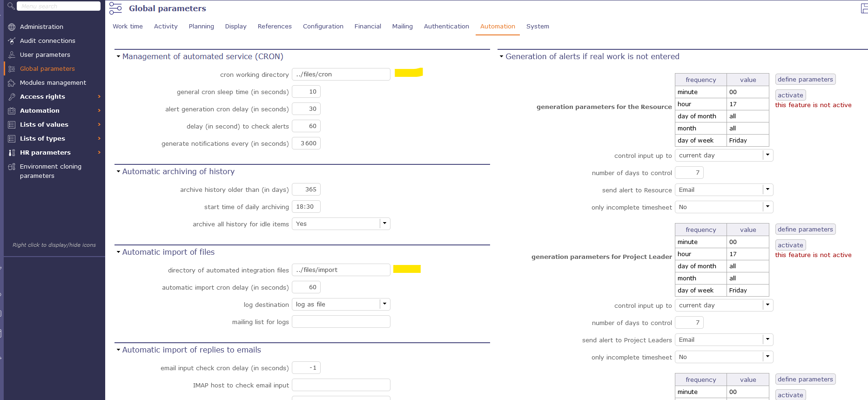868x400 pixels.
Task: Activate alert generation for the Resource
Action: click(790, 95)
